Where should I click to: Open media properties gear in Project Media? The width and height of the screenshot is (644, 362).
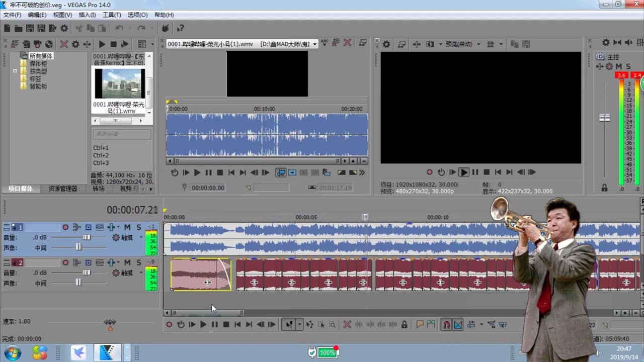tap(75, 44)
